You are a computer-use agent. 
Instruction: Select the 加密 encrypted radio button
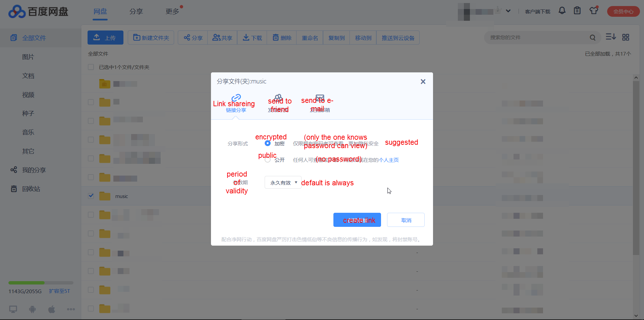pos(268,143)
